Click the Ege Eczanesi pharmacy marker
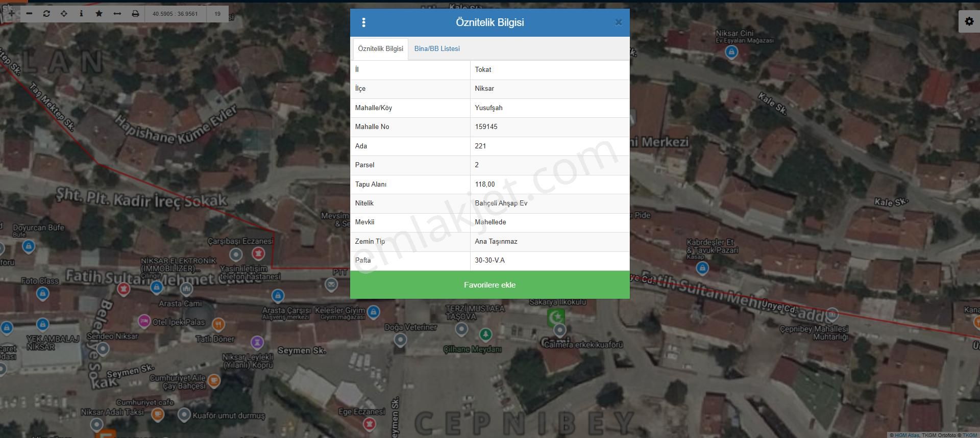Screen dimensions: 980x438 click(x=370, y=423)
